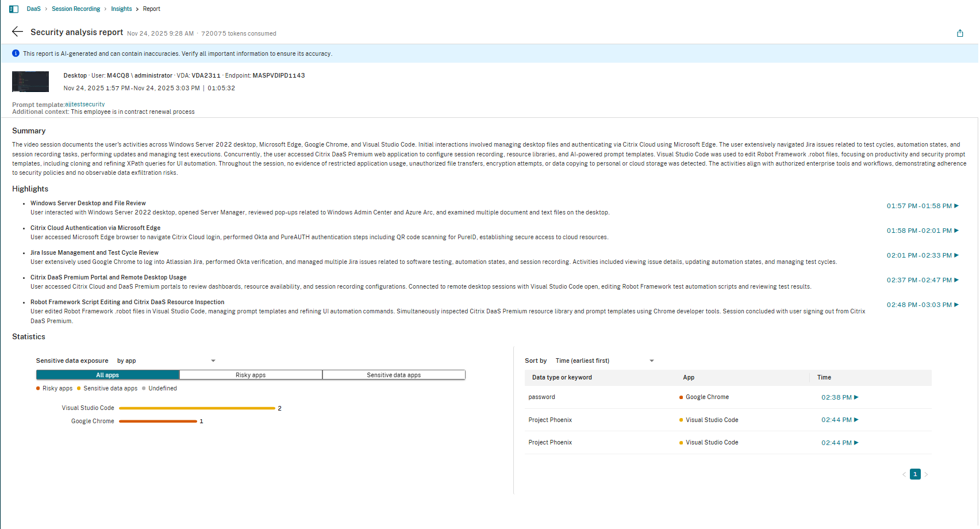Click the AI-generated info icon
980x529 pixels.
click(16, 53)
